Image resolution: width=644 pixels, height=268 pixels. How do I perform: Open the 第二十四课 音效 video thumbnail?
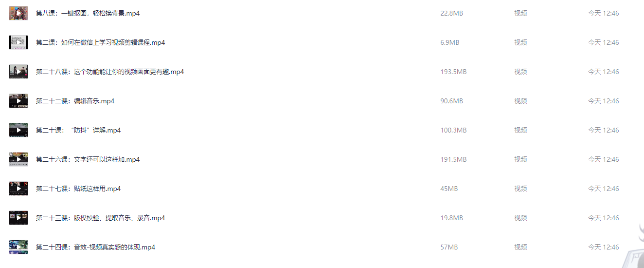(x=18, y=247)
